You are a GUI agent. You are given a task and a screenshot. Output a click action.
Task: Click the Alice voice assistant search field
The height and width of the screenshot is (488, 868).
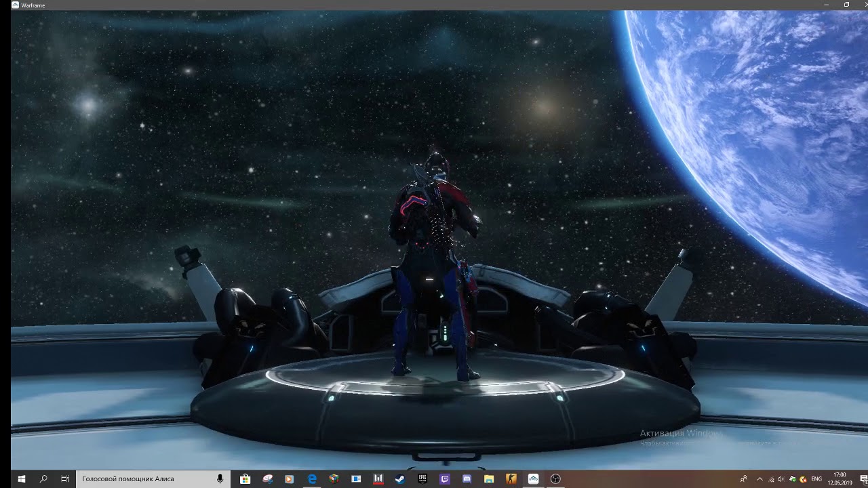[153, 479]
